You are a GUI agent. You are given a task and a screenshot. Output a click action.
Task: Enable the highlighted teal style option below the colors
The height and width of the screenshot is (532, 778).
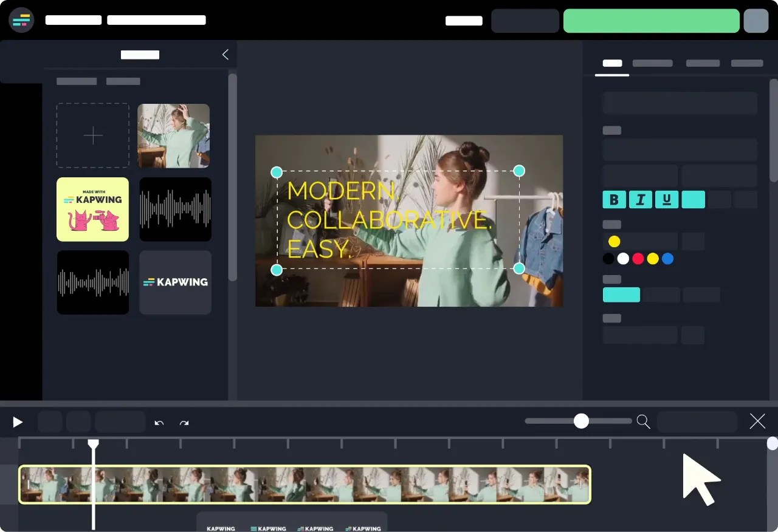coord(621,295)
